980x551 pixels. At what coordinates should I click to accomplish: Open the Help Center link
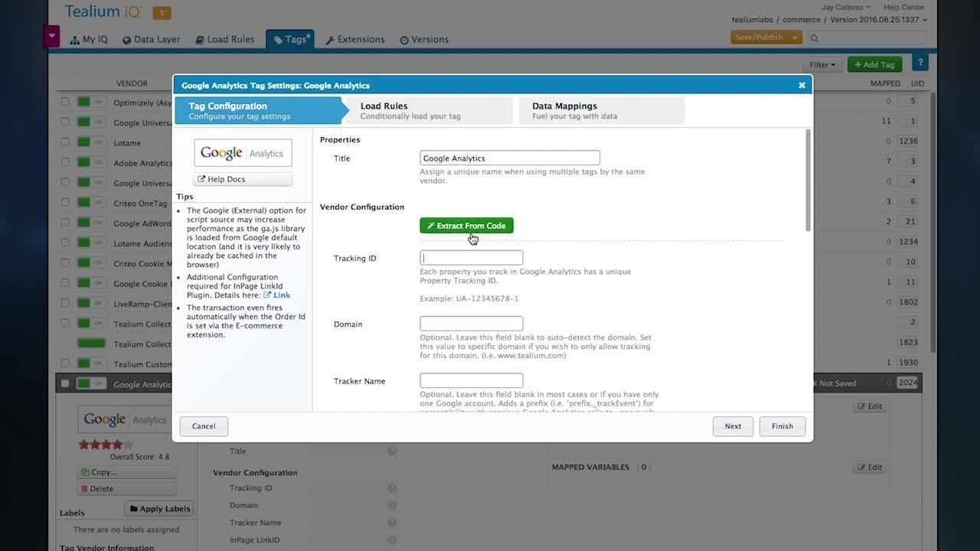[903, 7]
